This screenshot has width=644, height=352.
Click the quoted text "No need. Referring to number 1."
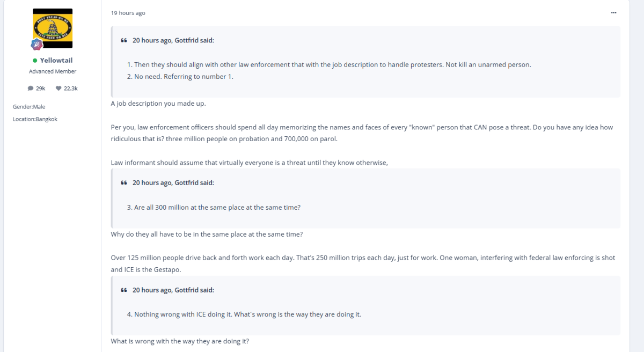(x=184, y=76)
